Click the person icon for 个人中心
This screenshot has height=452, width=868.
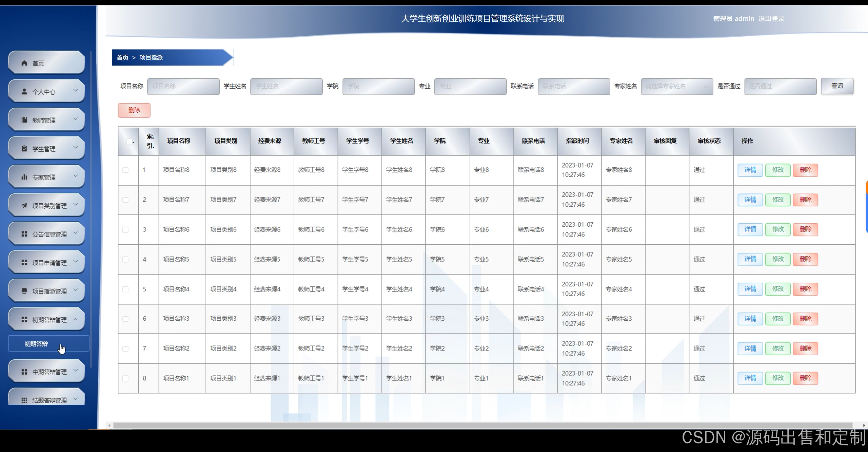[x=24, y=92]
